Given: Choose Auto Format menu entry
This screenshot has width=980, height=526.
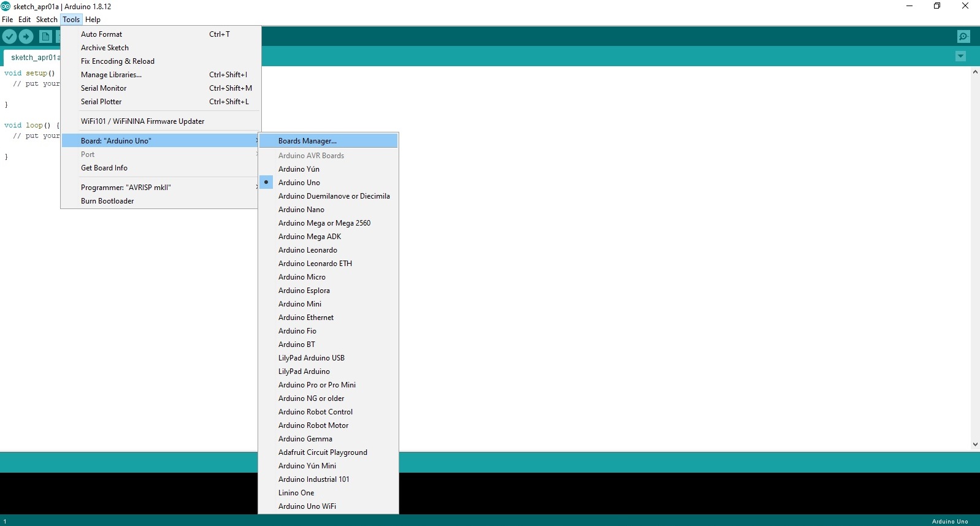Looking at the screenshot, I should pos(161,34).
